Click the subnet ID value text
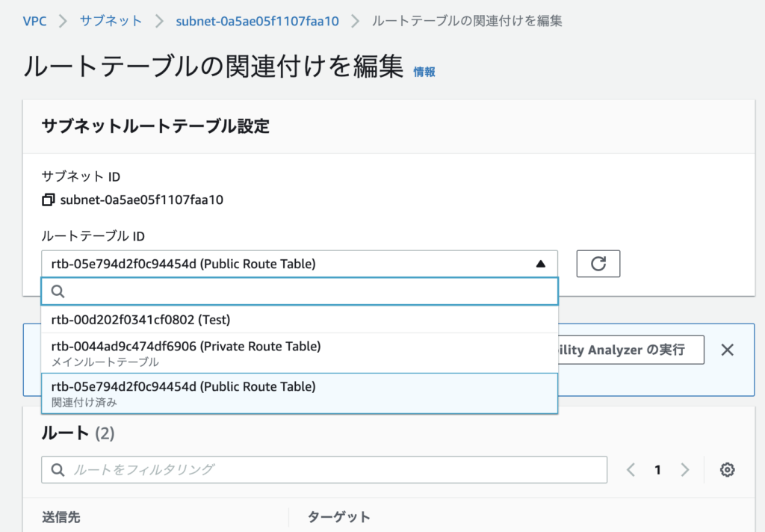The height and width of the screenshot is (532, 765). click(x=141, y=199)
